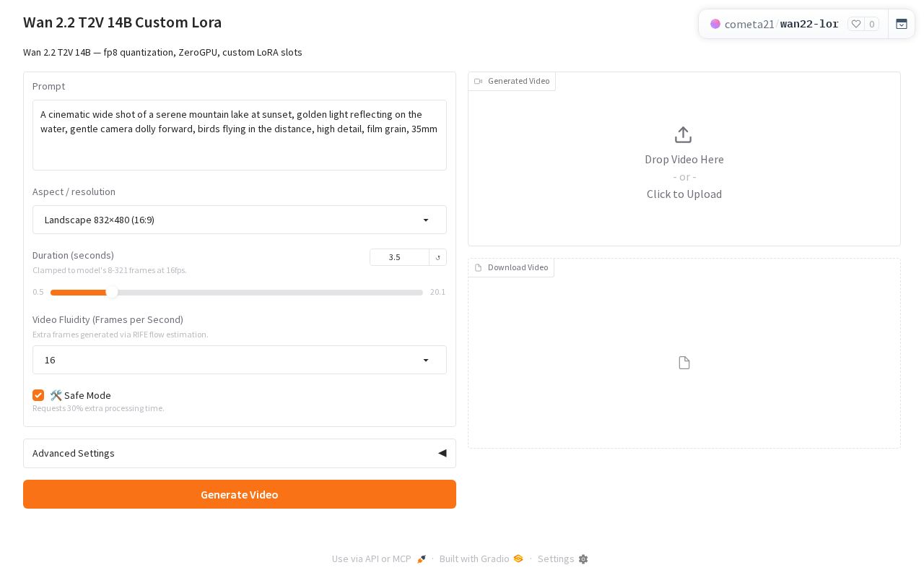
Task: Click the heart like icon in header
Action: click(856, 24)
